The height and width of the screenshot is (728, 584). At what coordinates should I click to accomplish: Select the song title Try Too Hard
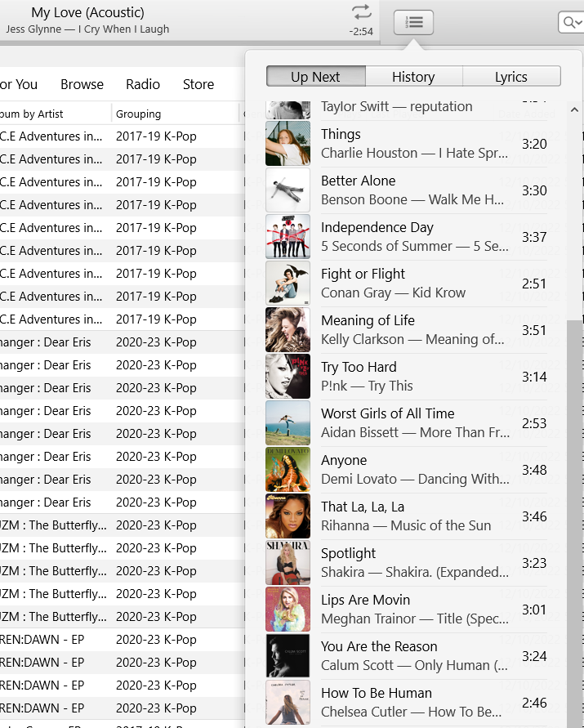[359, 367]
